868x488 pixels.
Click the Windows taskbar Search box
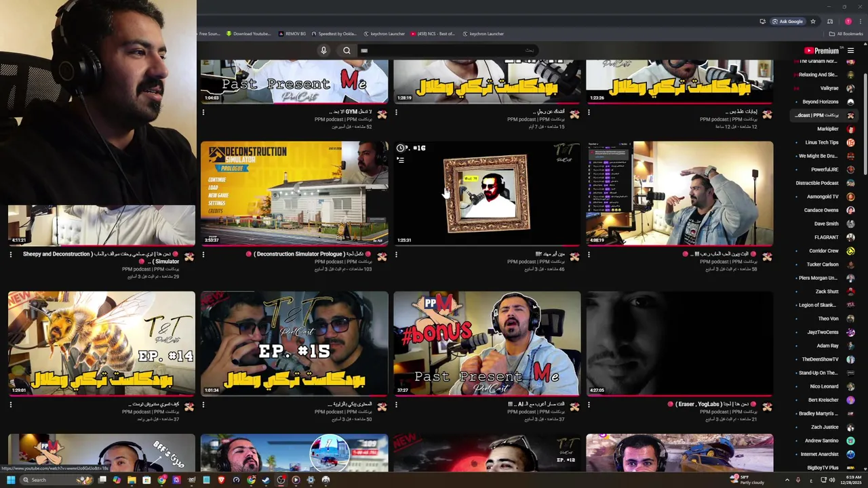(x=56, y=480)
